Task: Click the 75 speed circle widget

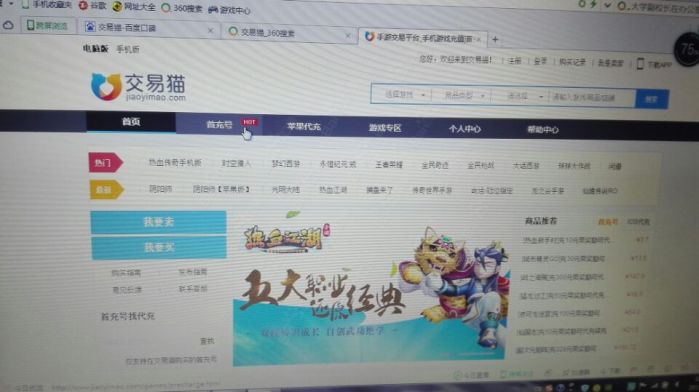Action: pos(687,50)
